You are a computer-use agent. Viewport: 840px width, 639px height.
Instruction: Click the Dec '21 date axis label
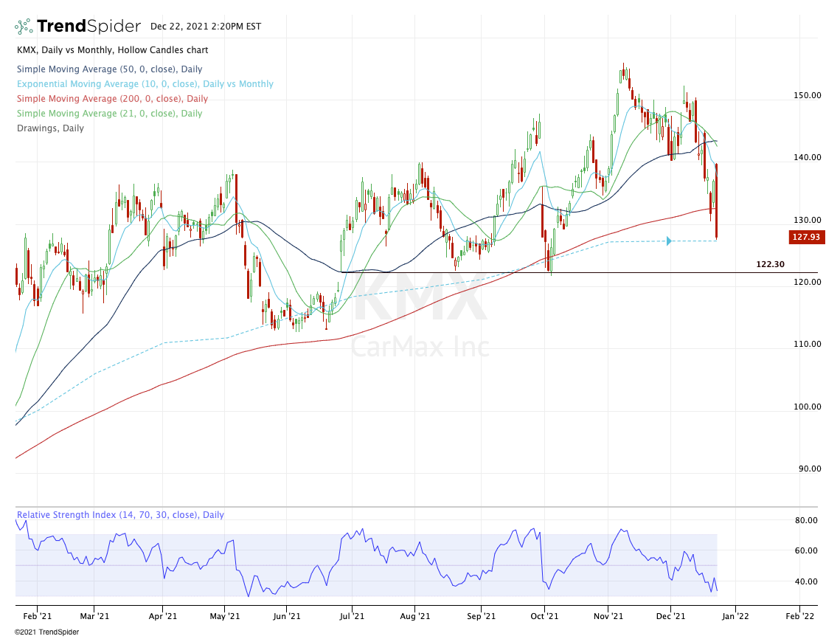click(670, 616)
